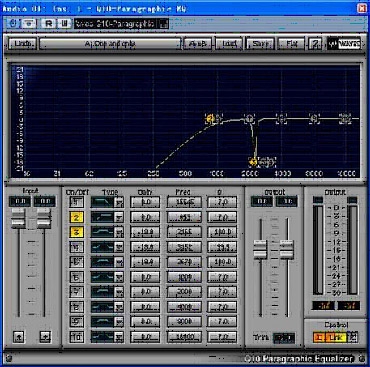Click band 1 filter type curve icon
This screenshot has height=367, width=370.
pyautogui.click(x=103, y=202)
